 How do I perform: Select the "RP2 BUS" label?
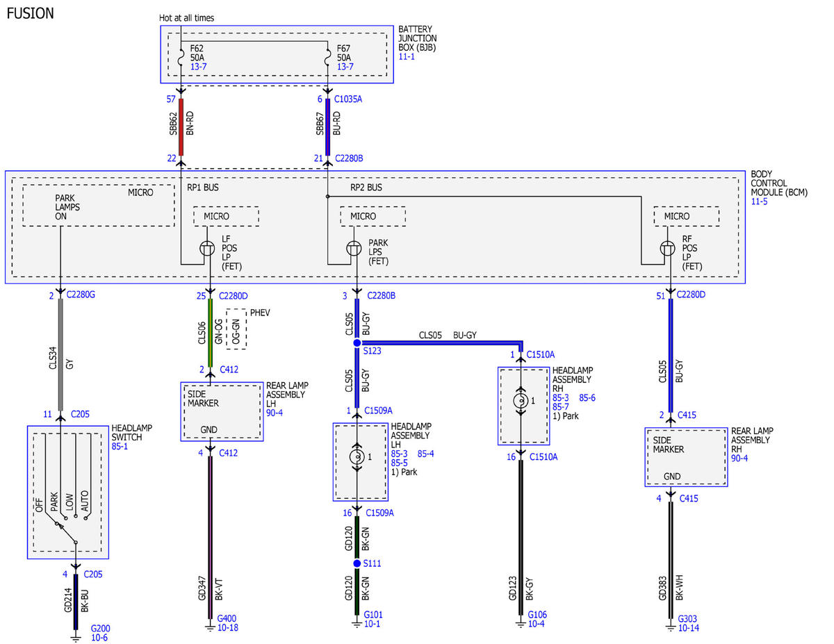click(x=366, y=188)
